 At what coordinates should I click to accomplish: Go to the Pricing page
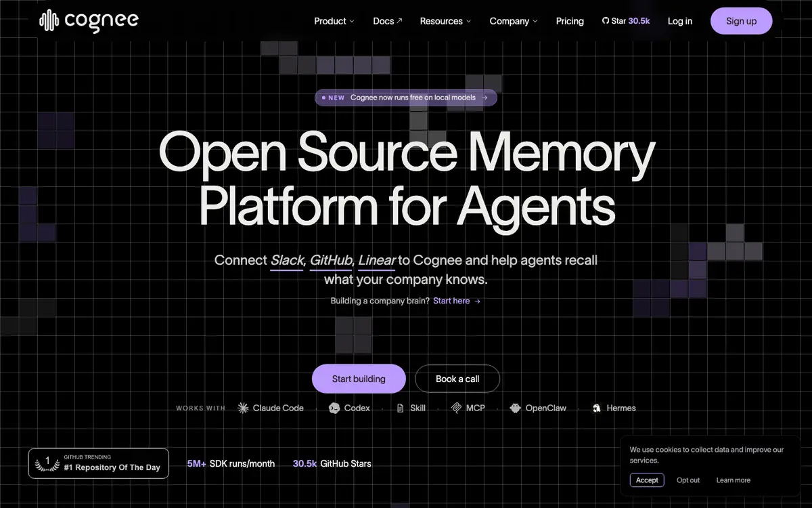point(570,21)
